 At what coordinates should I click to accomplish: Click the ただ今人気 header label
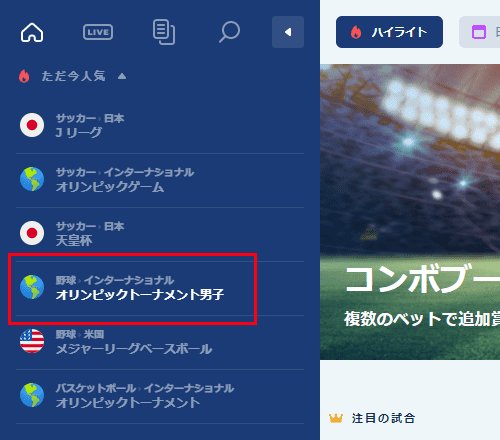click(73, 76)
